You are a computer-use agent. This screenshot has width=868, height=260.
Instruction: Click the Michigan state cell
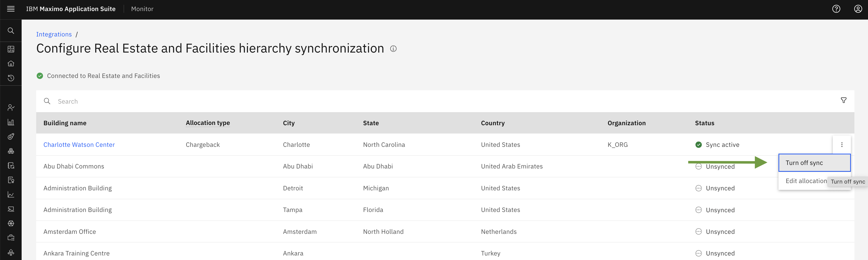coord(376,188)
